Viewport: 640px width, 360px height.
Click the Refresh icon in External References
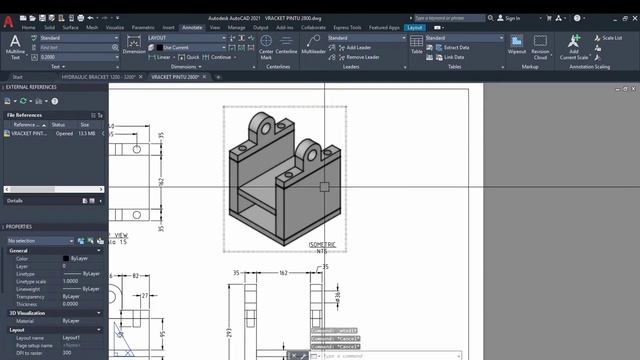pyautogui.click(x=23, y=101)
